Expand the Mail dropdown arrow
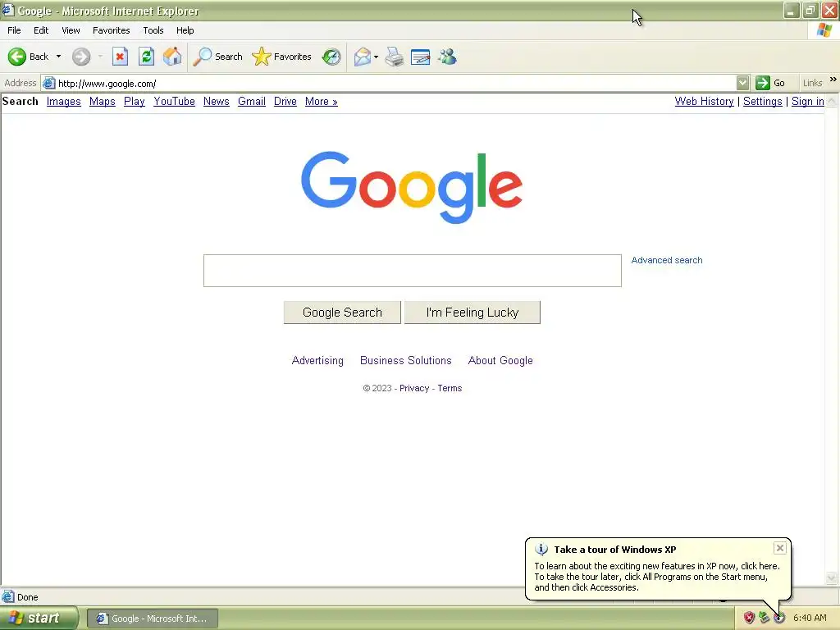The height and width of the screenshot is (630, 840). (x=376, y=57)
